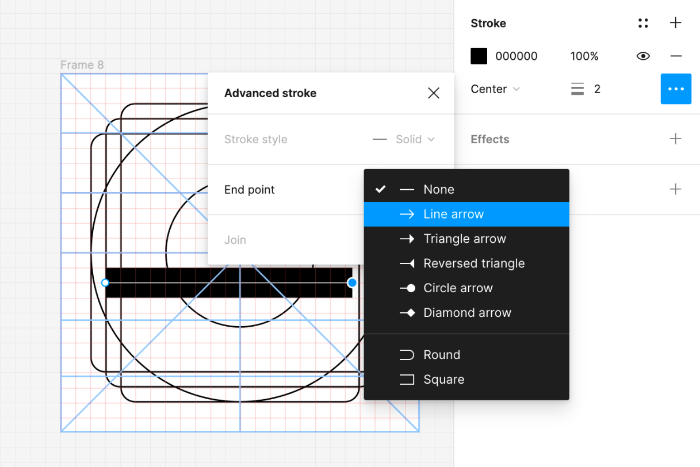Edit the stroke opacity 100% field
This screenshot has width=700, height=467.
pyautogui.click(x=584, y=56)
